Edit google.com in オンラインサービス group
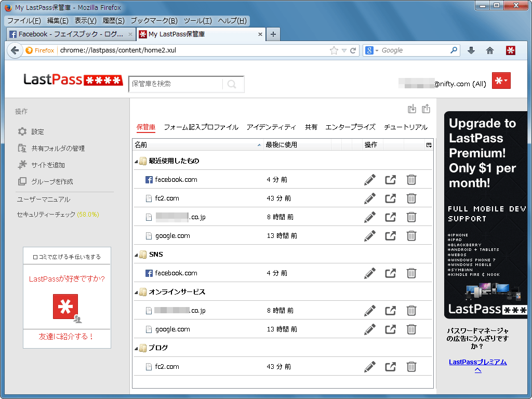Image resolution: width=532 pixels, height=399 pixels. click(x=370, y=329)
